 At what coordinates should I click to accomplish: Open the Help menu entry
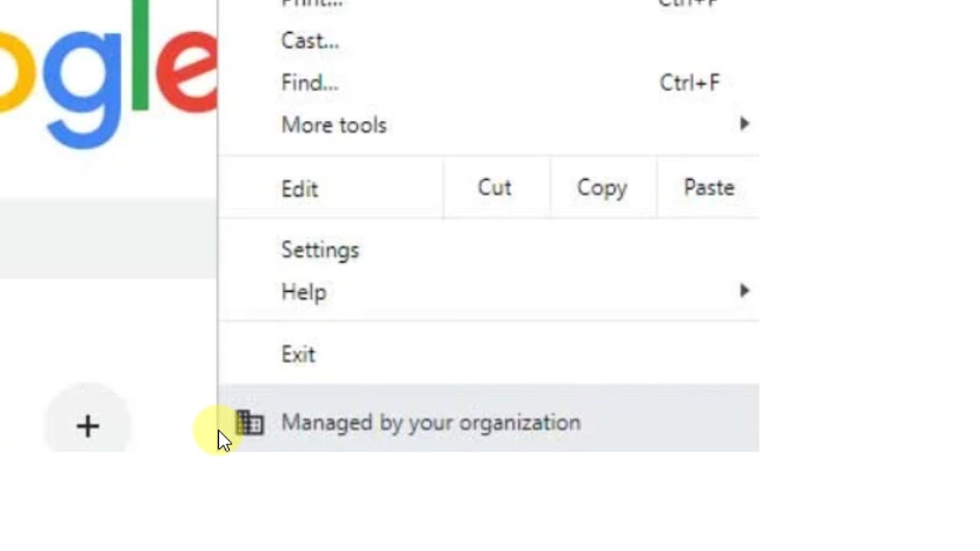304,292
